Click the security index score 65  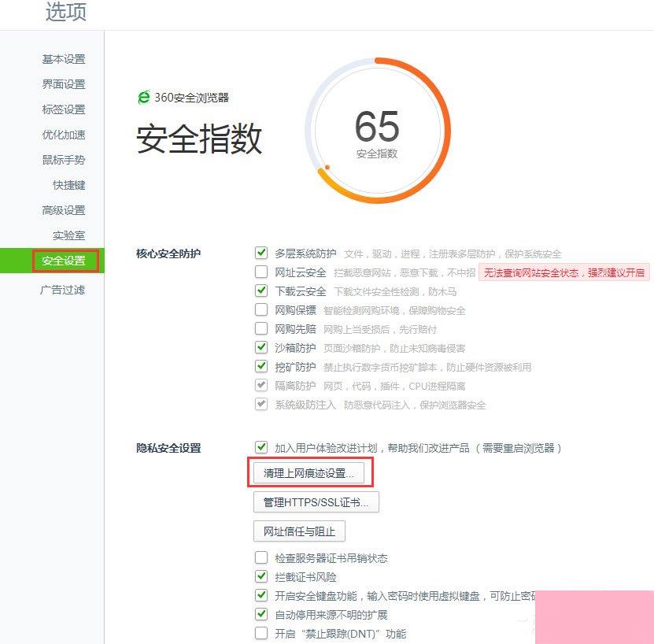(x=377, y=126)
